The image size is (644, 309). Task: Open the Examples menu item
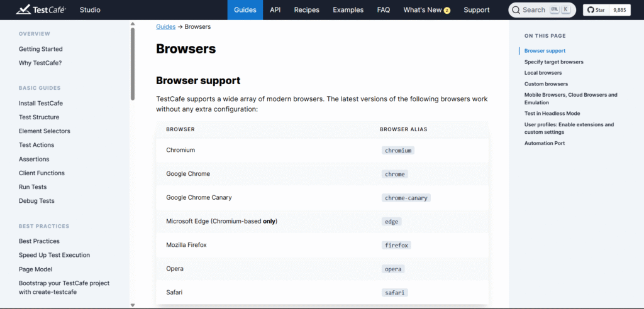tap(348, 10)
